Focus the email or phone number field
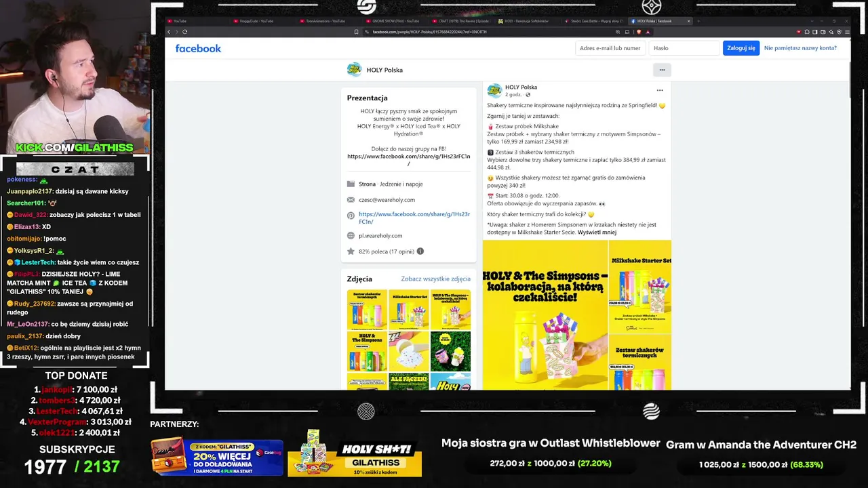 (x=610, y=48)
